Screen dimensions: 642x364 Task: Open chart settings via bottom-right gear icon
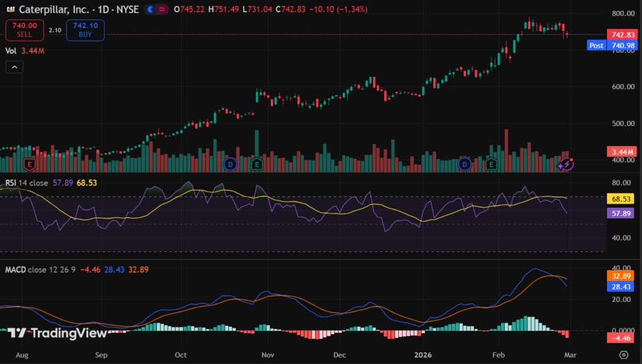[x=623, y=355]
